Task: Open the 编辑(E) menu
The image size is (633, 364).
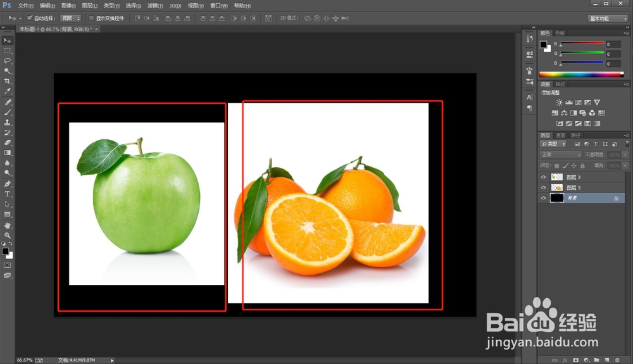Action: [x=47, y=6]
